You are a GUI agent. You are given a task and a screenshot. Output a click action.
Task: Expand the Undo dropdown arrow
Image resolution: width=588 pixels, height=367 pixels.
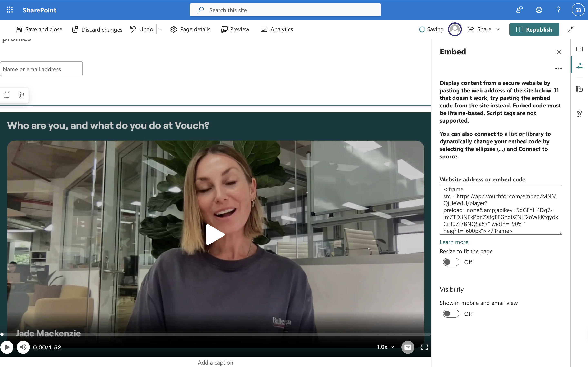pos(161,29)
